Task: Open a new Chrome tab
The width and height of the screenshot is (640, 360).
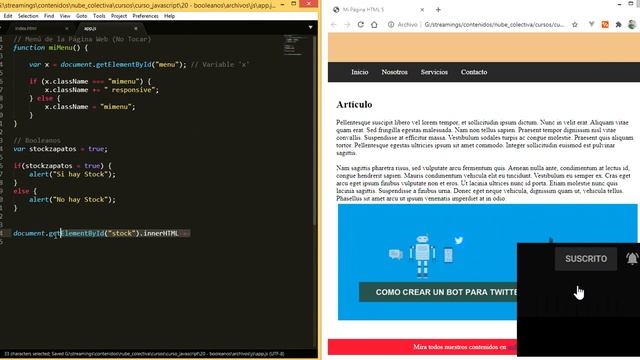Action: tap(438, 9)
